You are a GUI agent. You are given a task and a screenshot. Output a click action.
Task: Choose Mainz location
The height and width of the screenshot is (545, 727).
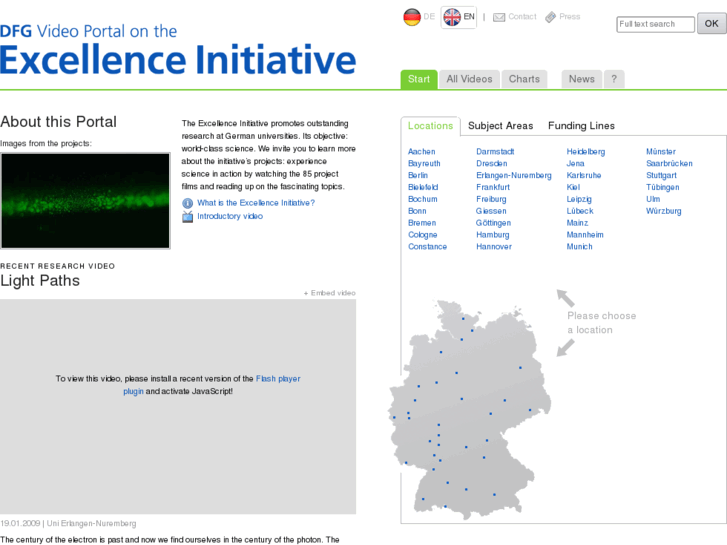click(x=577, y=223)
